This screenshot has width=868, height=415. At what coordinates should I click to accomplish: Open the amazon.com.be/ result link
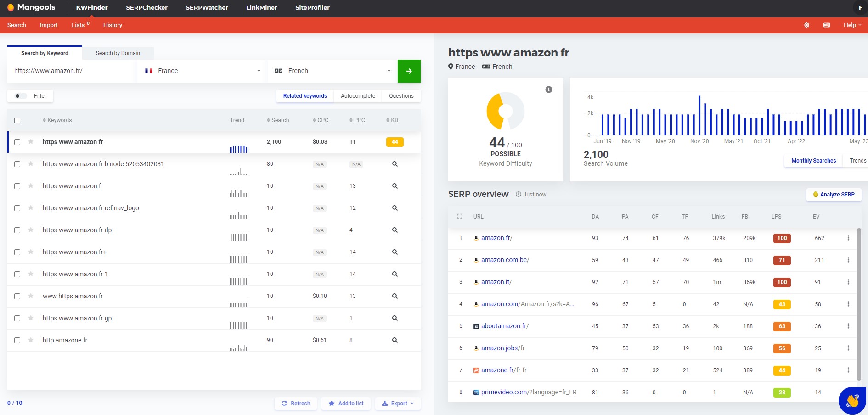click(x=505, y=260)
